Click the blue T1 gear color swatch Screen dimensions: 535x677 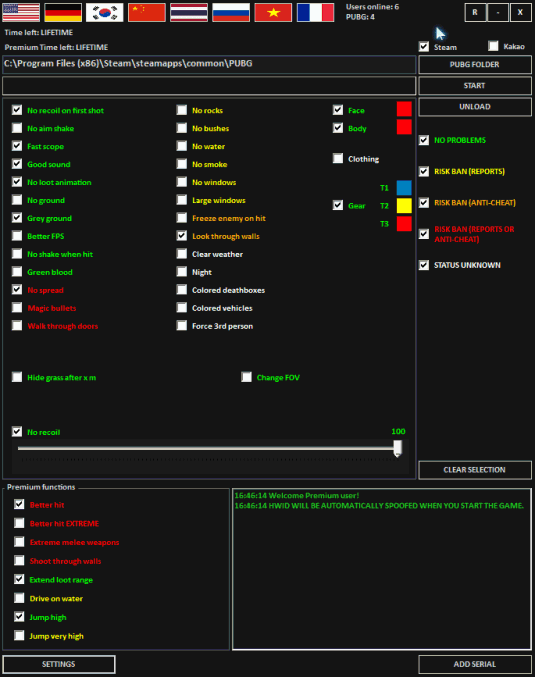point(404,188)
